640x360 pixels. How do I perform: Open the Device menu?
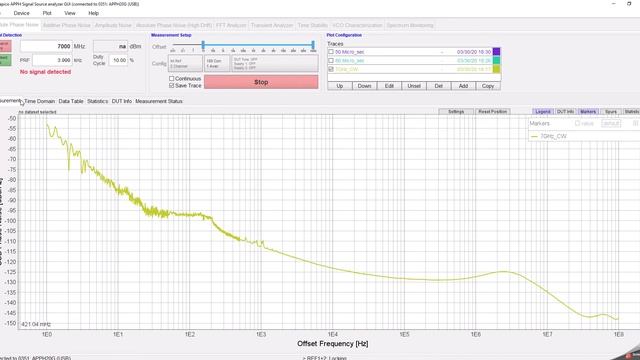click(21, 13)
